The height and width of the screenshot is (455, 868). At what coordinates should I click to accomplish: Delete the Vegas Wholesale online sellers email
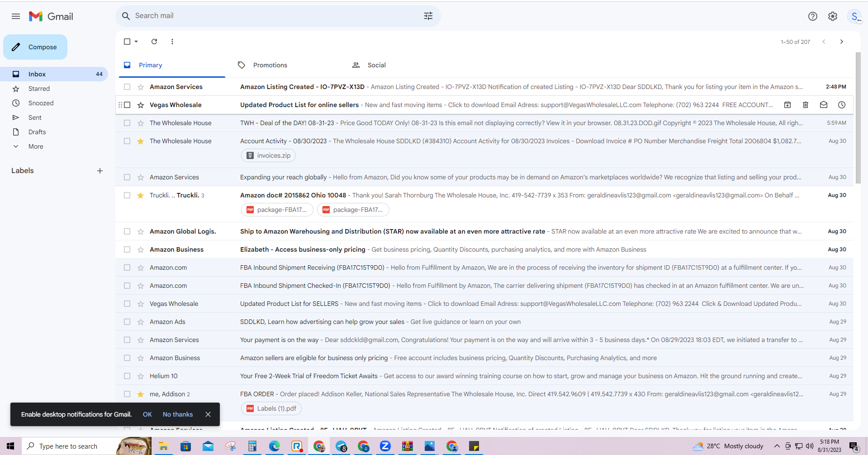point(805,105)
